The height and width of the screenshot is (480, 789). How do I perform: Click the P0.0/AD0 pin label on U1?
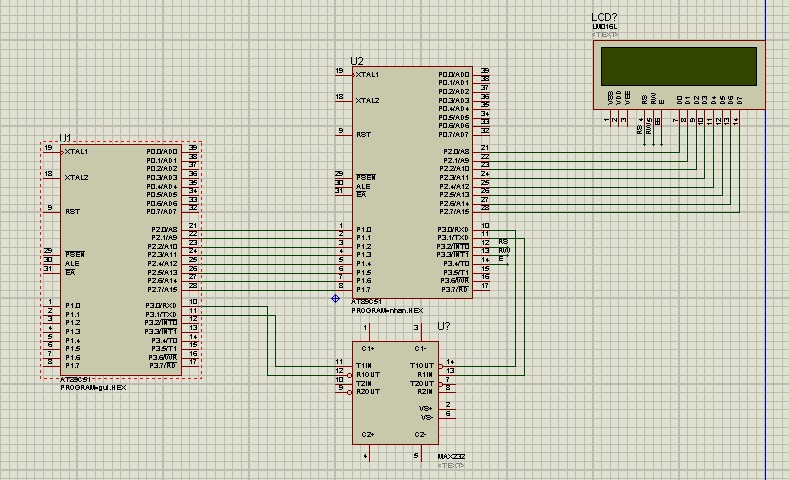[162, 151]
